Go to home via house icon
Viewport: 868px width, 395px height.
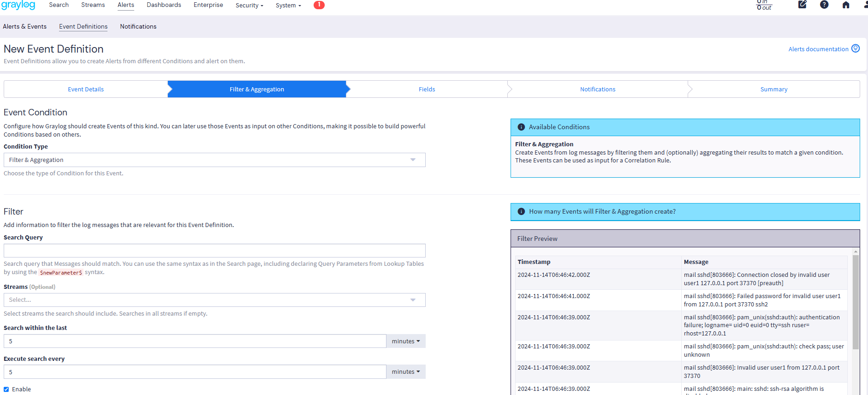[x=846, y=5]
